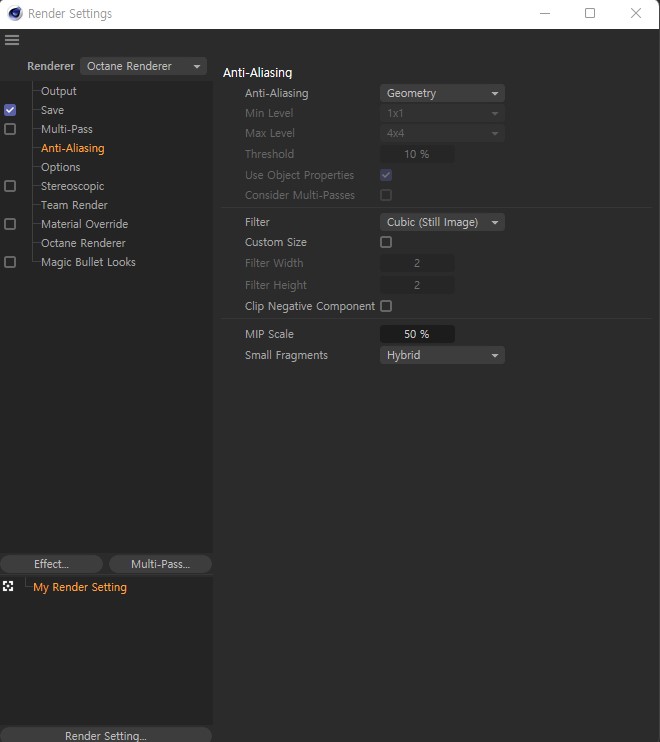660x742 pixels.
Task: Enable the Magic Bullet Looks checkbox
Action: click(10, 262)
